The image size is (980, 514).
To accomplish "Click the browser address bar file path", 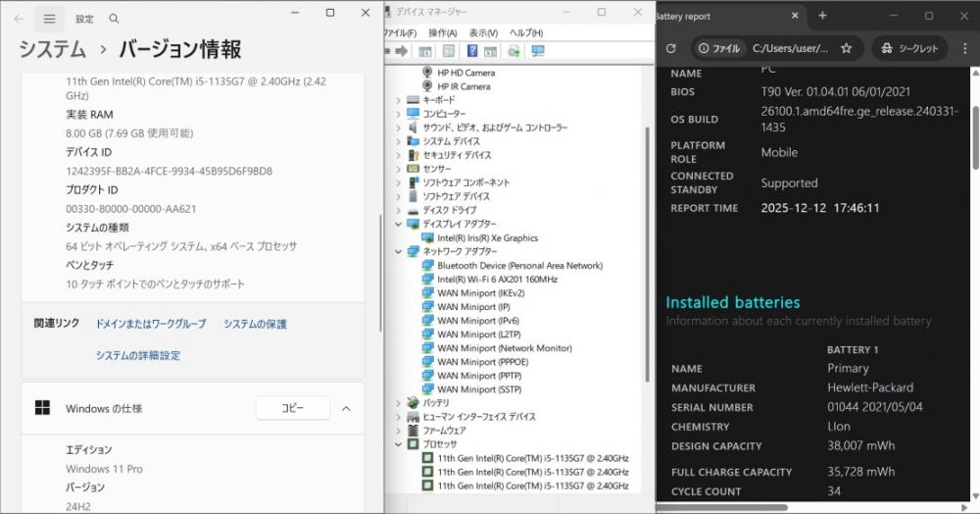I will pyautogui.click(x=790, y=48).
